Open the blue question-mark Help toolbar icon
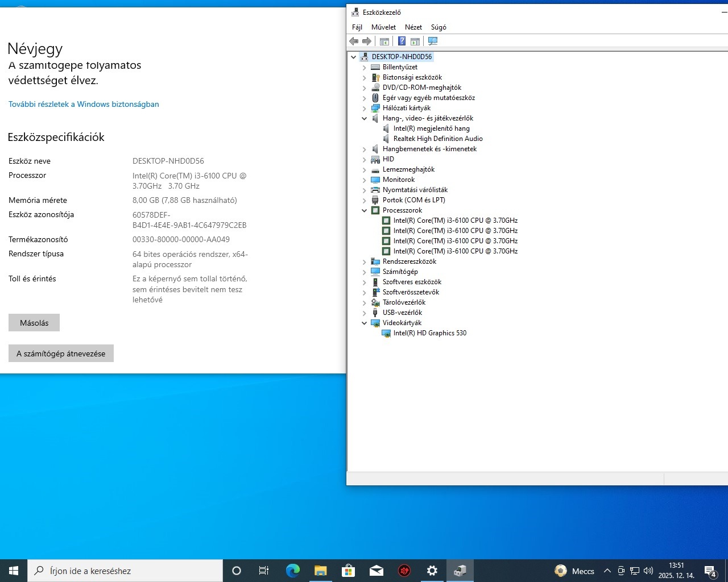 click(x=402, y=41)
